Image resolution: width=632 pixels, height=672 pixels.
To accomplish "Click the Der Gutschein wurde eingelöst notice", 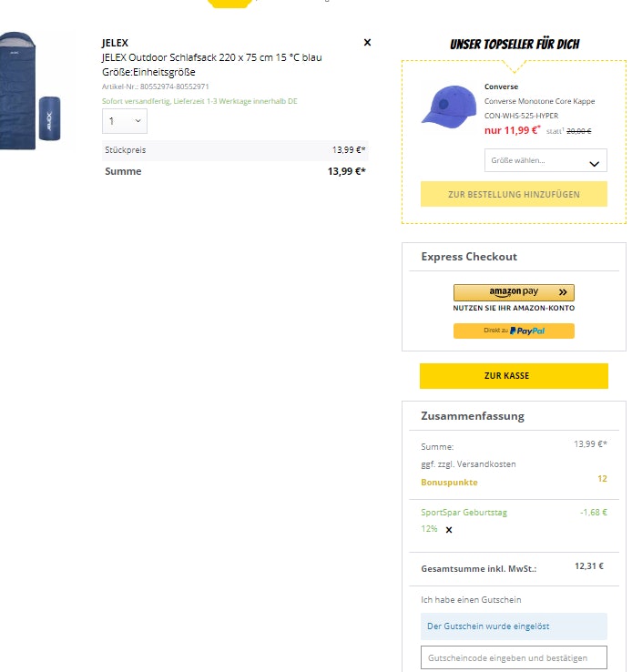I will 488,626.
